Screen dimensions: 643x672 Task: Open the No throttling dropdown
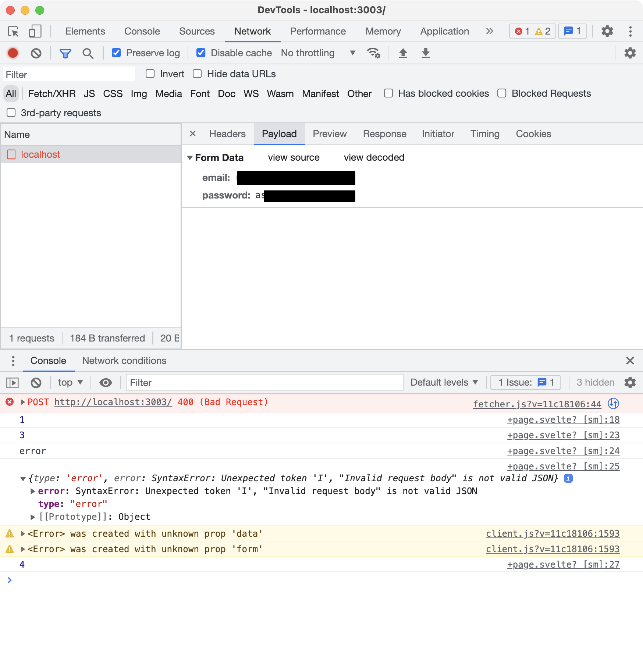(317, 53)
